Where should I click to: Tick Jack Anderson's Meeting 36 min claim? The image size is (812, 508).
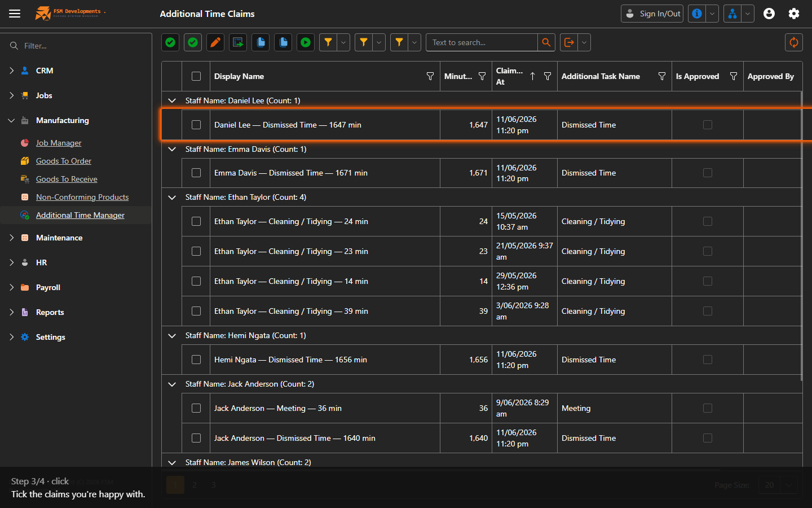click(196, 408)
